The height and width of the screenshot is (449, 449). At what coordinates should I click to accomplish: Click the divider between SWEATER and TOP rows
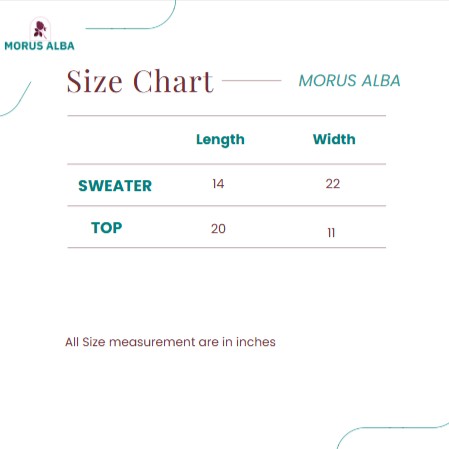[x=227, y=206]
